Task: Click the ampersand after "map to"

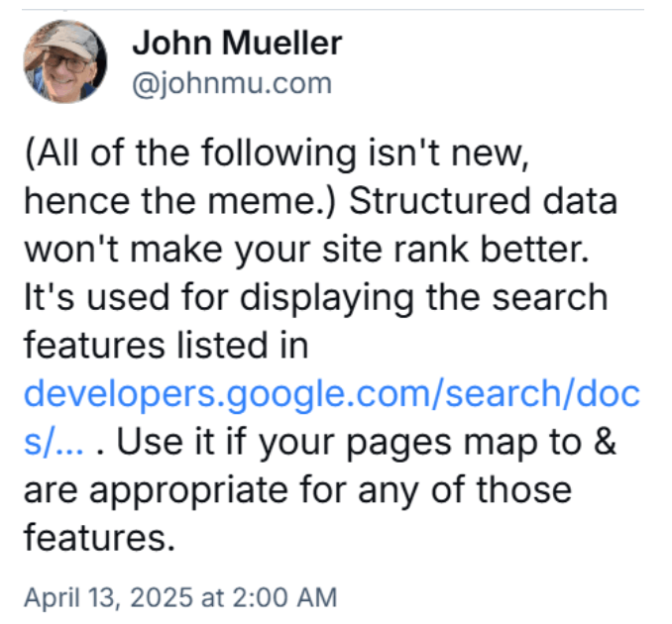Action: click(x=606, y=442)
